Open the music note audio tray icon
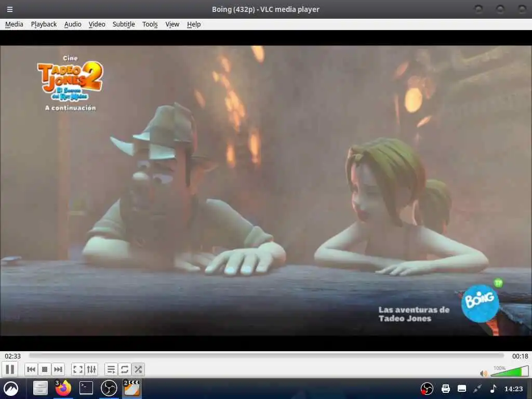The image size is (532, 399). (x=494, y=389)
